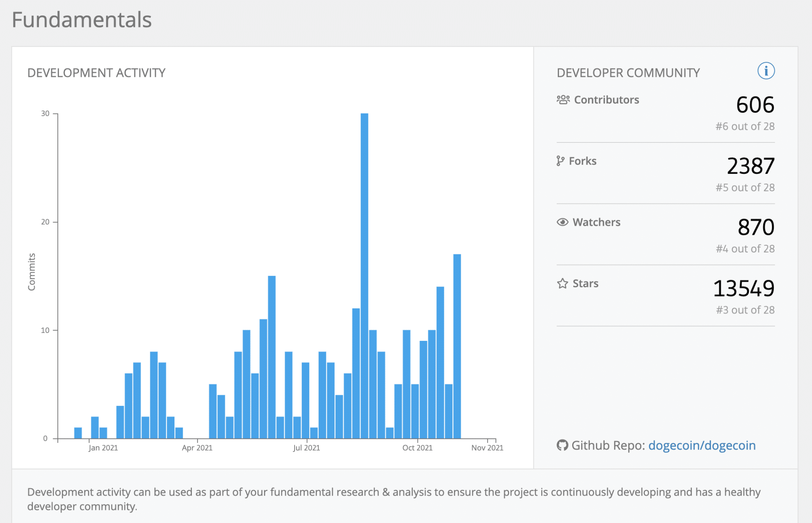This screenshot has height=523, width=812.
Task: Click the development activity description paragraph
Action: coord(394,499)
